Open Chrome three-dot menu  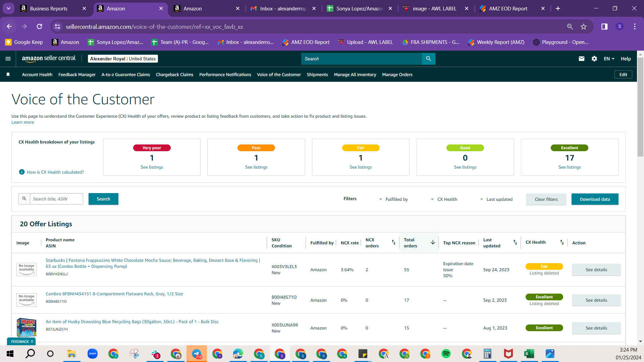pos(635,26)
